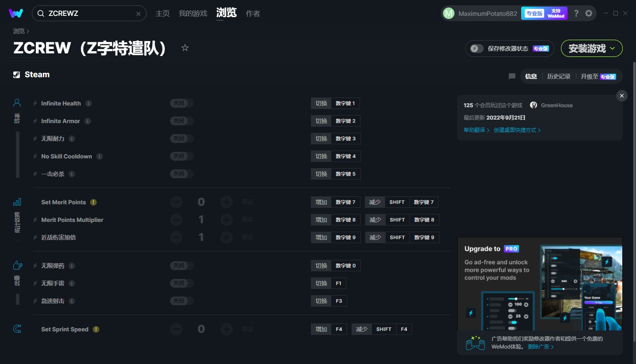
Task: Select the player category icon in sidebar
Action: 17,103
